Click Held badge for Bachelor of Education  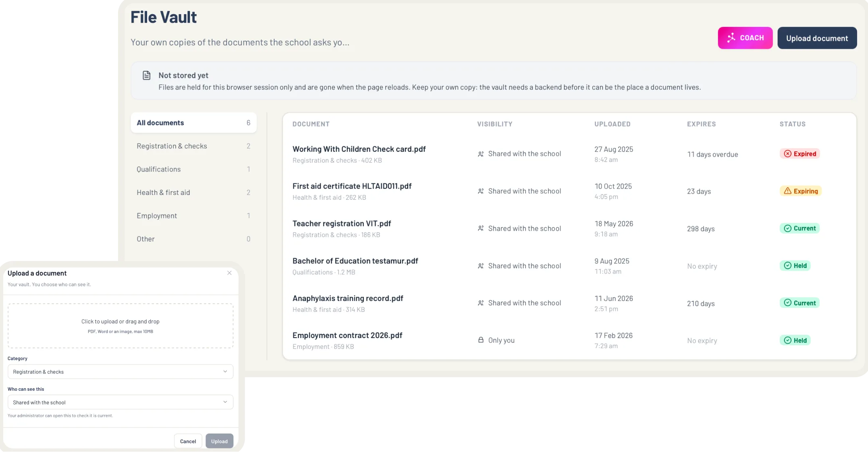pyautogui.click(x=795, y=265)
